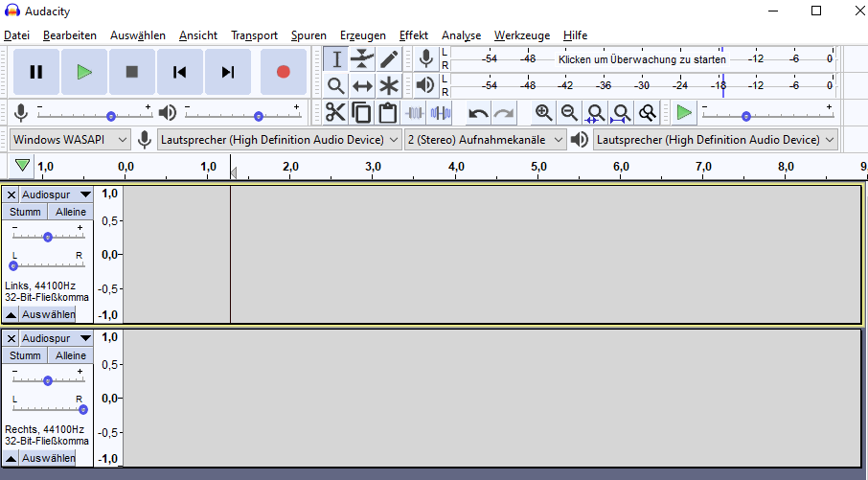
Task: Click the Redo arrow icon
Action: [504, 113]
